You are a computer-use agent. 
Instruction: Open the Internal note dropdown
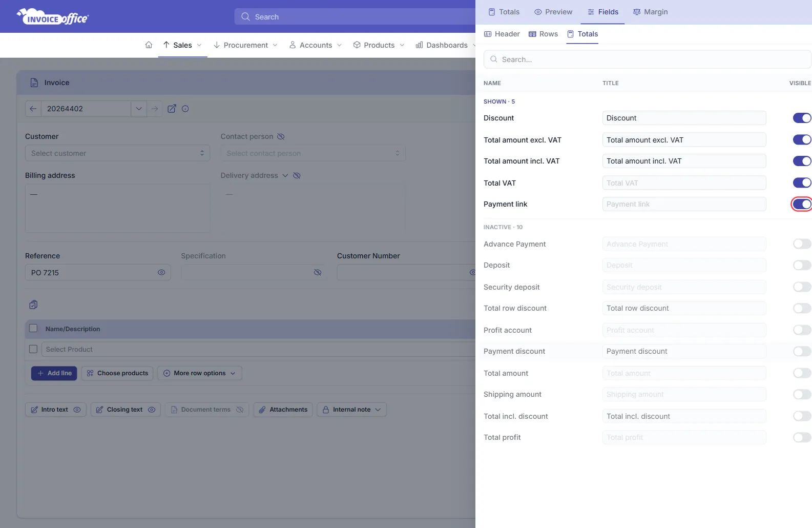351,410
